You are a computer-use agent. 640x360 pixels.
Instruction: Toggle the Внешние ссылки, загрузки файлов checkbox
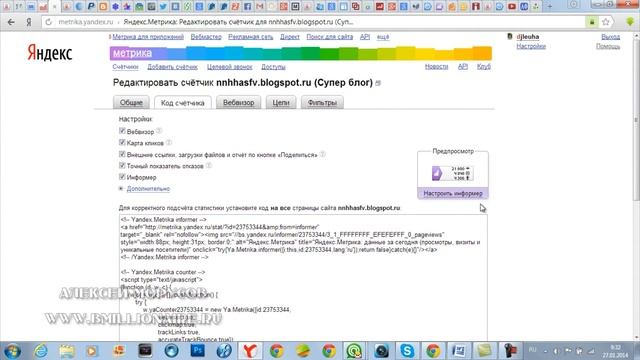click(122, 154)
